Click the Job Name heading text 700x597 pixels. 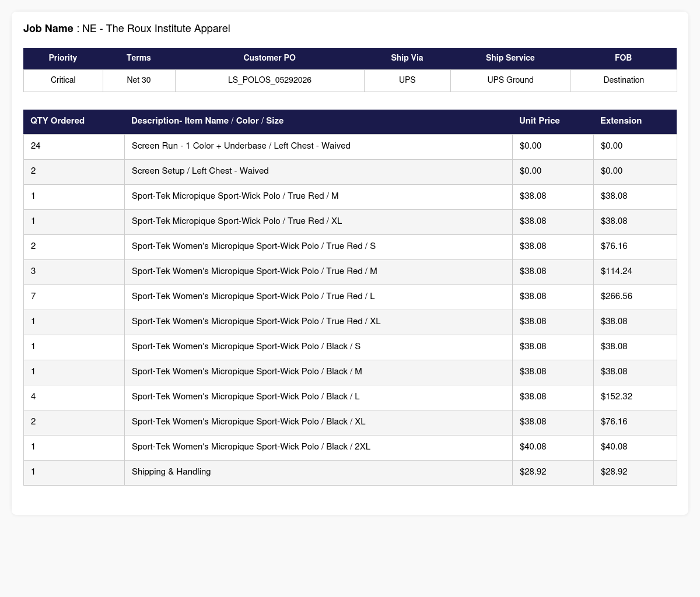(127, 29)
